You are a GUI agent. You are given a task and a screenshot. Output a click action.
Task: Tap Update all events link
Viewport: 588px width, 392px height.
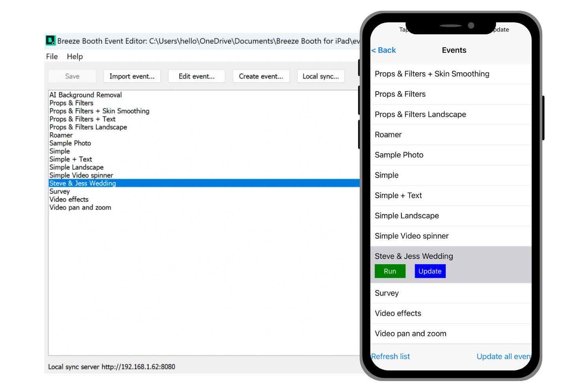click(503, 356)
